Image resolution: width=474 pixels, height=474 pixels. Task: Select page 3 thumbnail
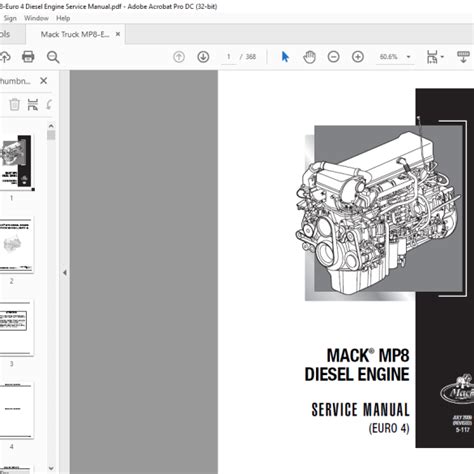click(17, 328)
